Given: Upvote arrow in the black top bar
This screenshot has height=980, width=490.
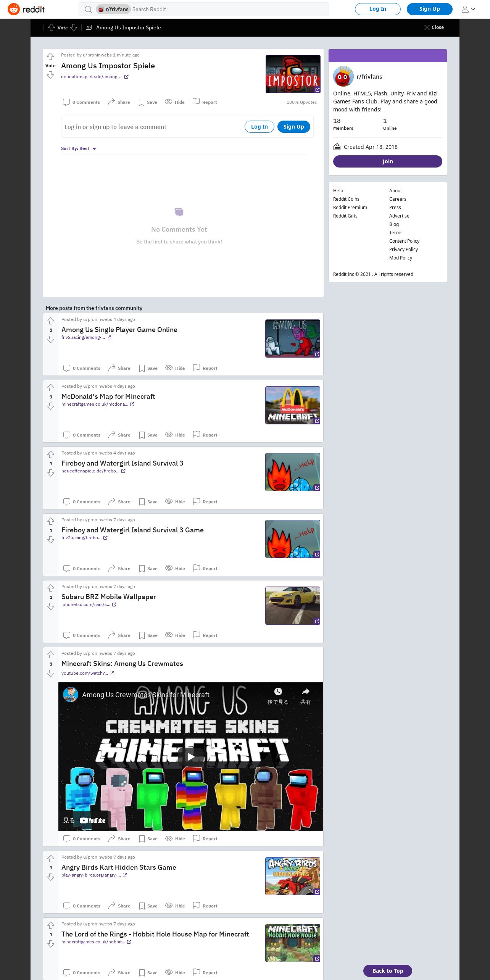Looking at the screenshot, I should pyautogui.click(x=52, y=27).
